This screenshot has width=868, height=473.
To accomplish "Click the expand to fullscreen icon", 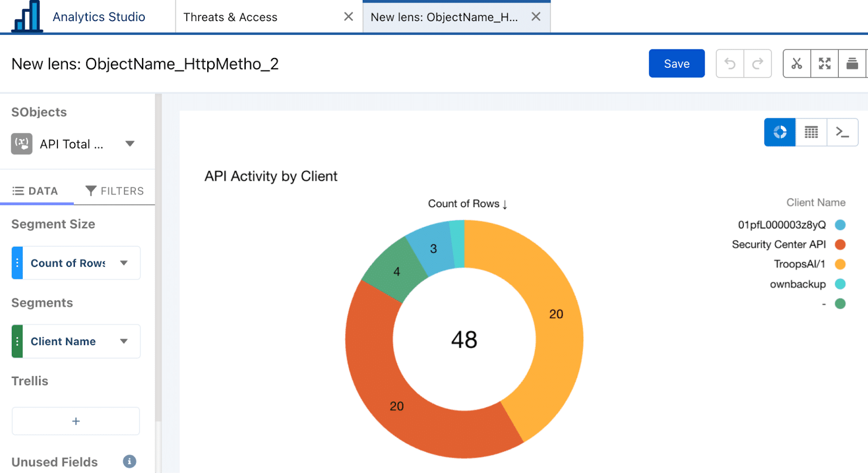I will coord(825,64).
